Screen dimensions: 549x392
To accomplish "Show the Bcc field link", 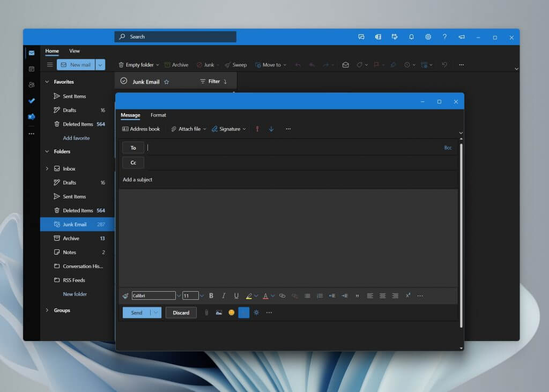I will coord(448,148).
